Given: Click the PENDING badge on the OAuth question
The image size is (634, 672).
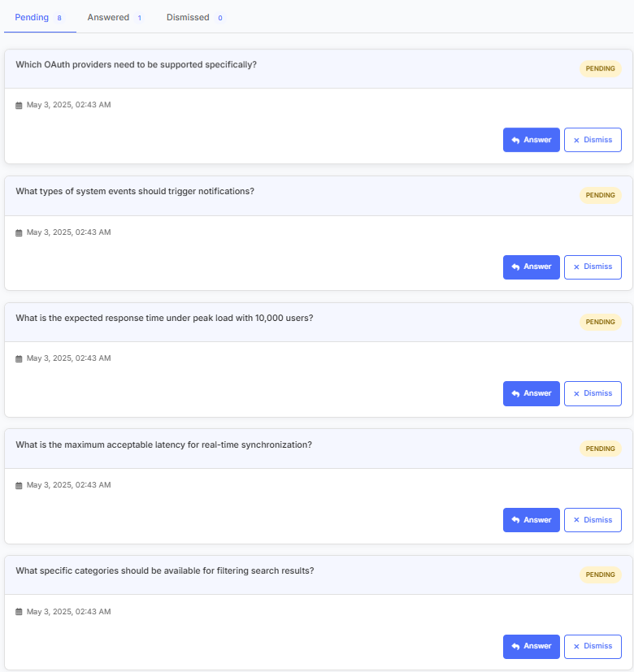Looking at the screenshot, I should (600, 69).
